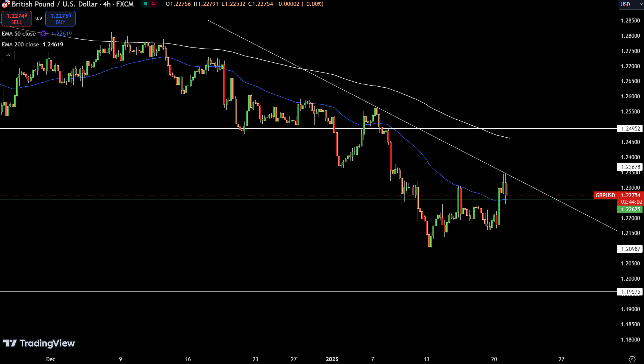Image resolution: width=644 pixels, height=364 pixels.
Task: Click the GBP/USD flag symbol icon
Action: (x=5, y=4)
